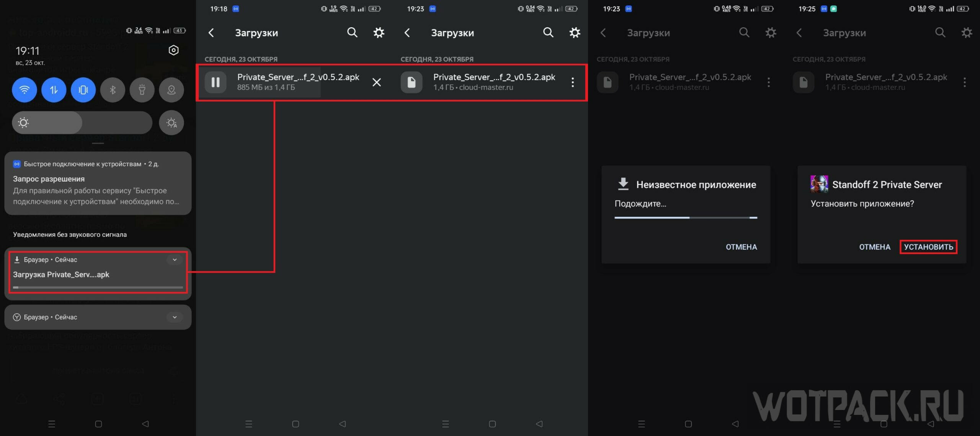980x436 pixels.
Task: Click 'Уведомления без звукового сигнала' label
Action: coord(70,234)
